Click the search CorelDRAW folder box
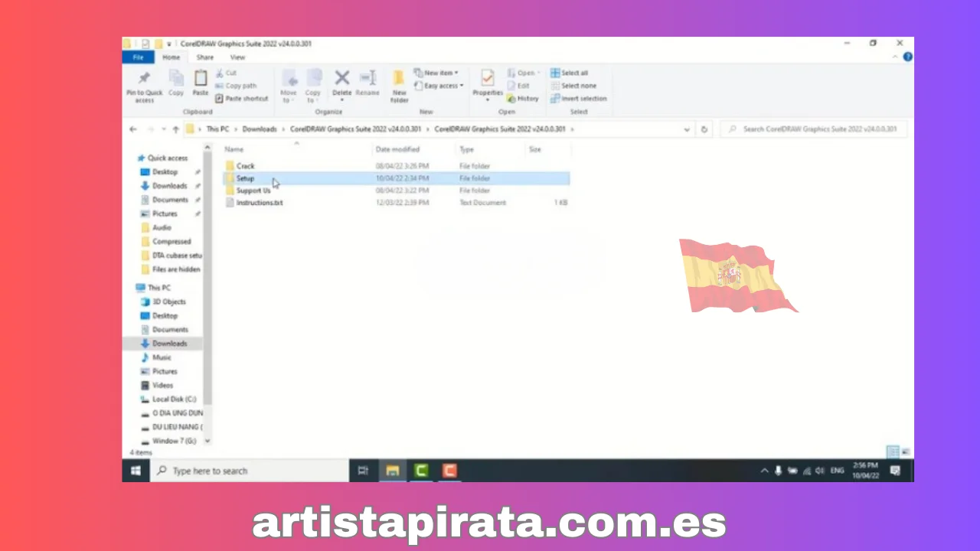This screenshot has width=980, height=551. click(x=813, y=129)
